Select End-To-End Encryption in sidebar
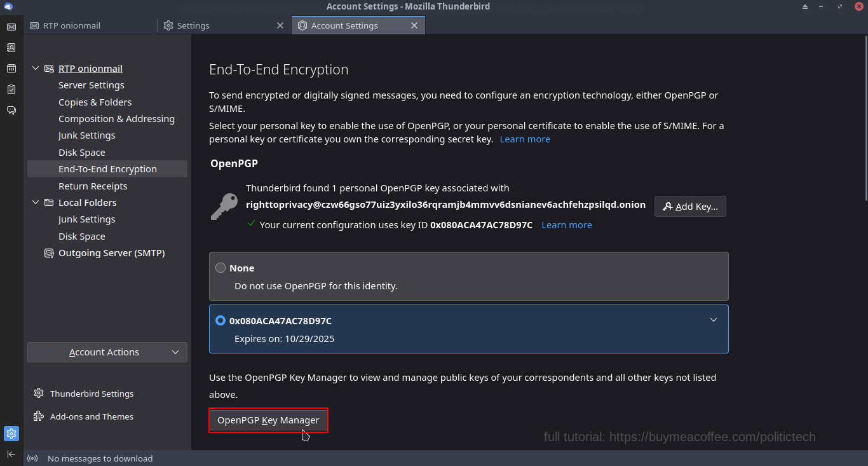The height and width of the screenshot is (466, 868). coord(107,169)
